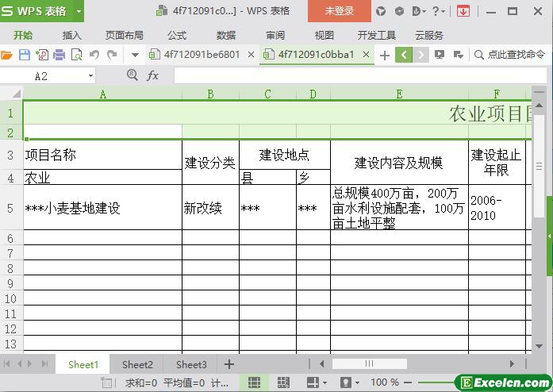Open print preview icon
553x392 pixels.
[x=76, y=55]
